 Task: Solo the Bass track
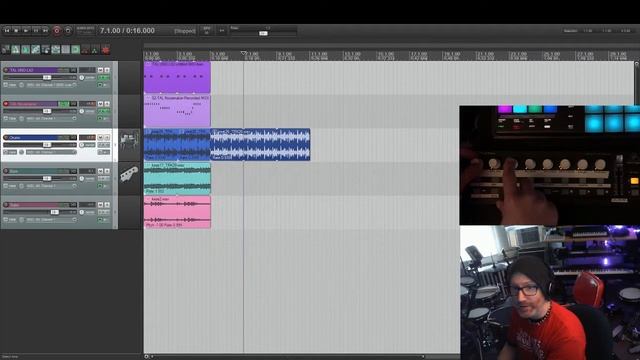(x=107, y=171)
